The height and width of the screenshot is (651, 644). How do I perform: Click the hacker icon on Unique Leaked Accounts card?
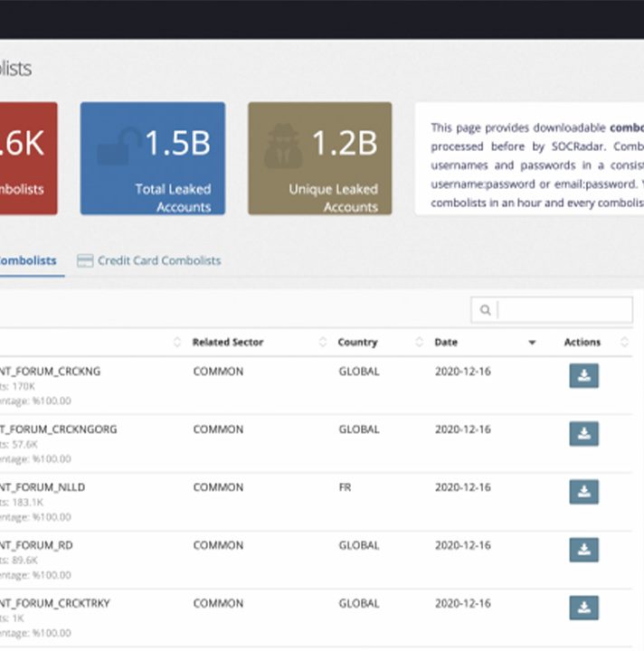284,146
